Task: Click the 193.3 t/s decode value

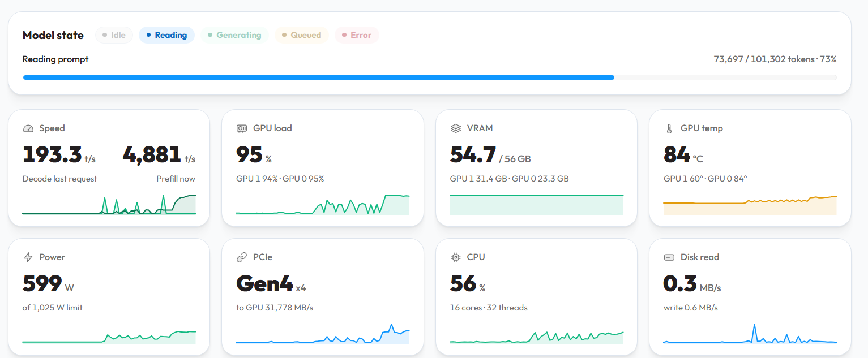Action: pos(59,155)
